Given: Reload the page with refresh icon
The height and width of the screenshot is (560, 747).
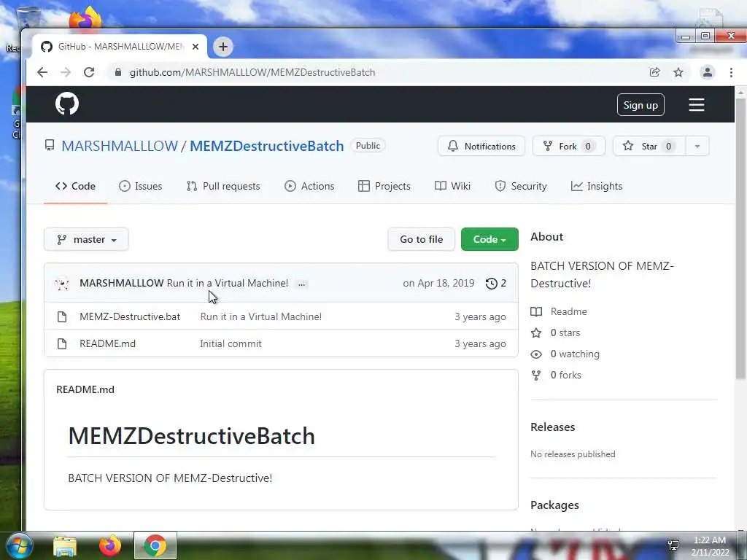Looking at the screenshot, I should coord(89,72).
